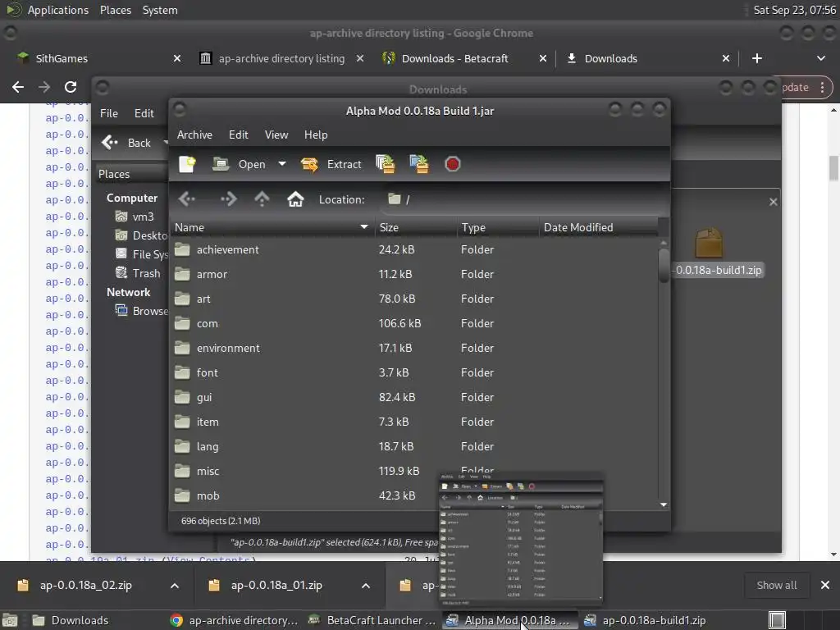Close the file manager side pane X
Screen dimensions: 840x630
tap(773, 202)
